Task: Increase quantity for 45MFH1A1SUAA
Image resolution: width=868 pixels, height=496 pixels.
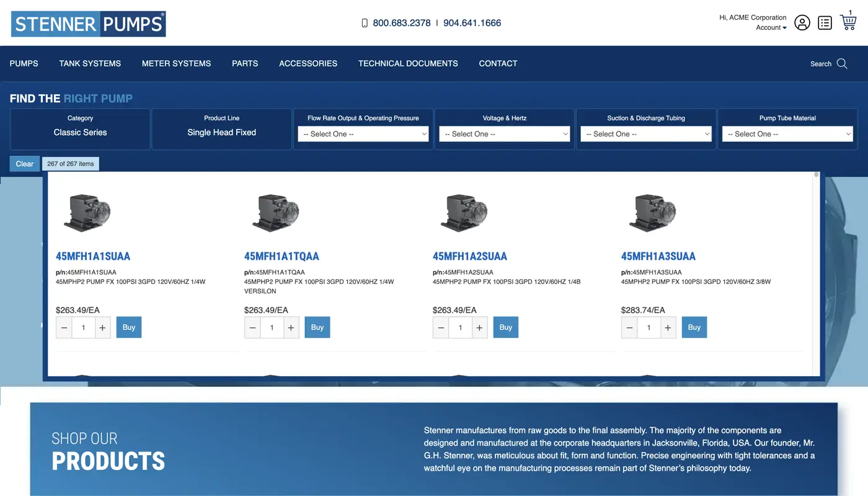Action: pyautogui.click(x=103, y=327)
